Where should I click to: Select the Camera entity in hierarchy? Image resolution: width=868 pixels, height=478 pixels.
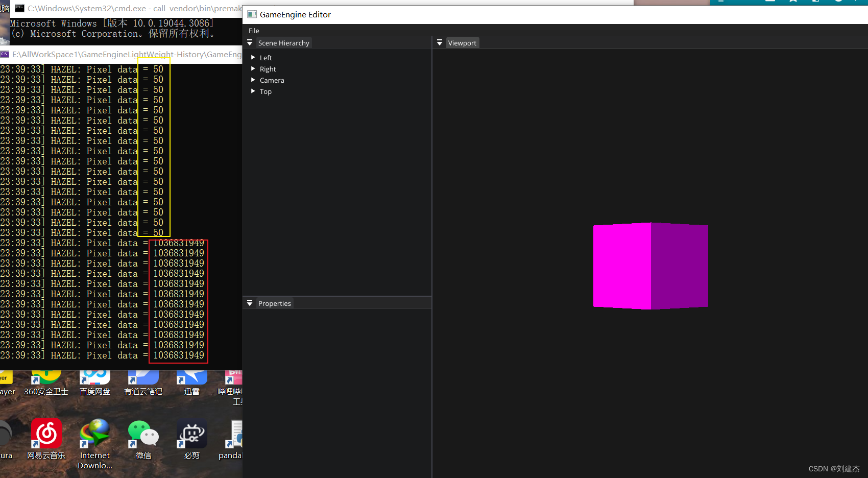point(272,80)
